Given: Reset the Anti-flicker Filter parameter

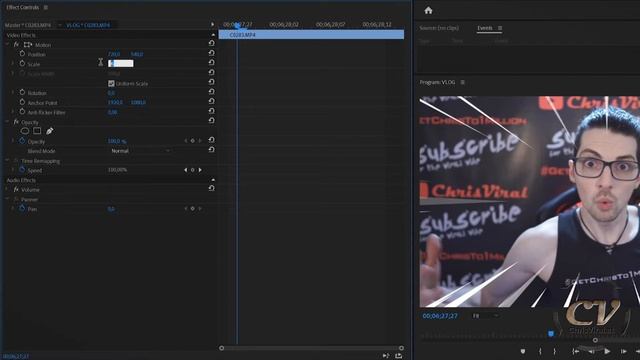Looking at the screenshot, I should click(211, 111).
